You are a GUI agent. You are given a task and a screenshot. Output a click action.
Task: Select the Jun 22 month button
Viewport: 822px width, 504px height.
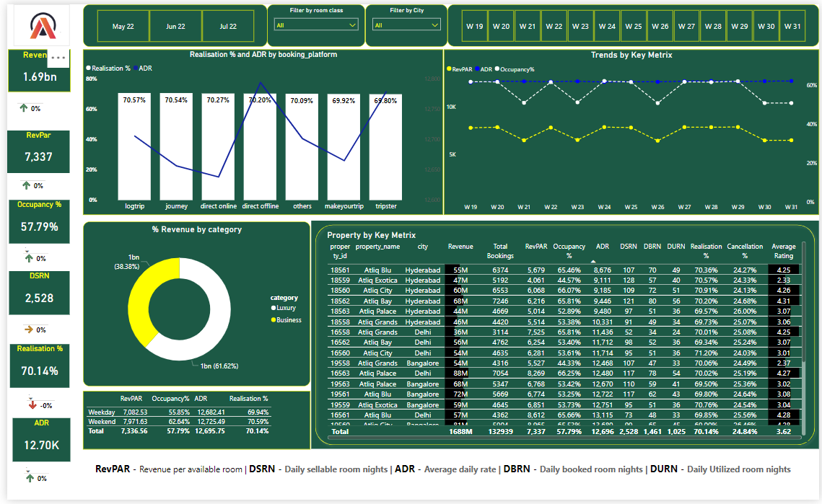tap(175, 26)
